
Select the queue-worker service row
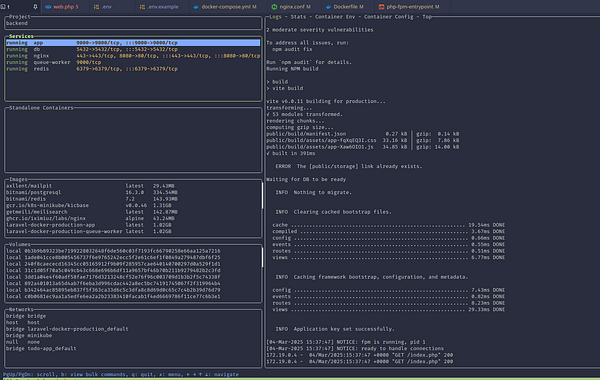click(x=133, y=62)
